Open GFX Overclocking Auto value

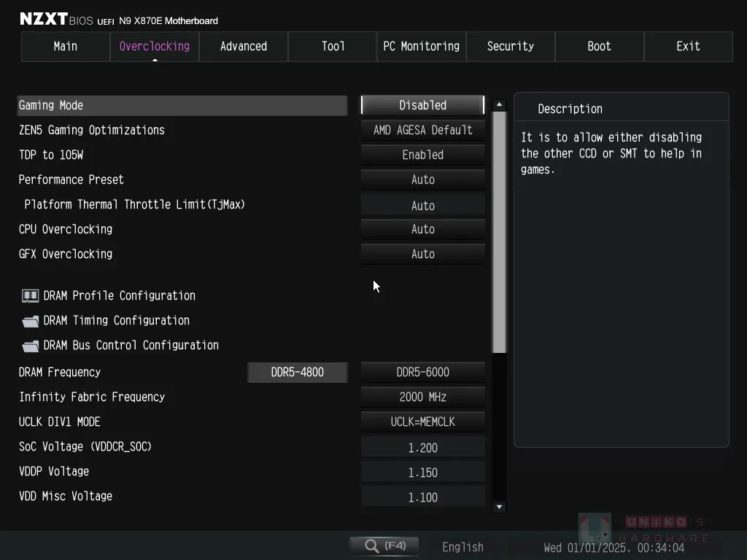tap(423, 254)
